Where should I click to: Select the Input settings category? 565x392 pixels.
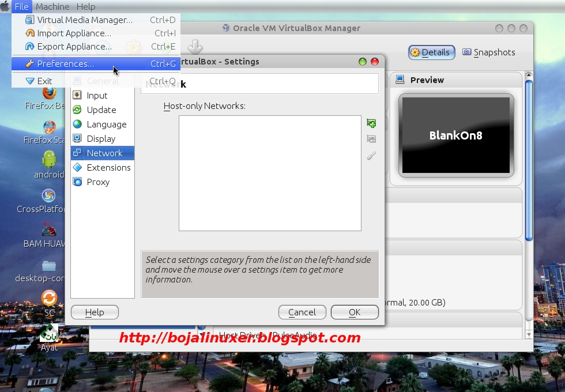[98, 95]
